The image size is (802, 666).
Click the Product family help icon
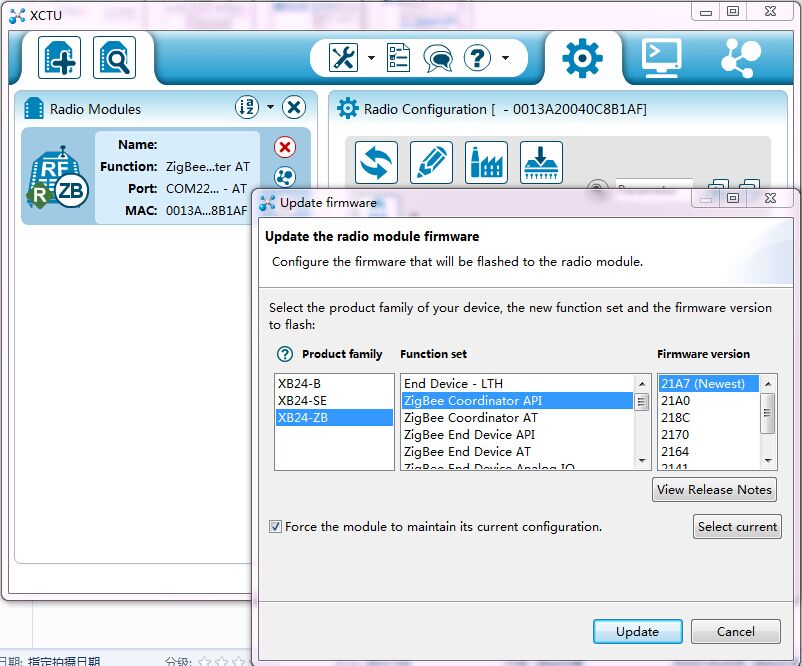point(285,354)
